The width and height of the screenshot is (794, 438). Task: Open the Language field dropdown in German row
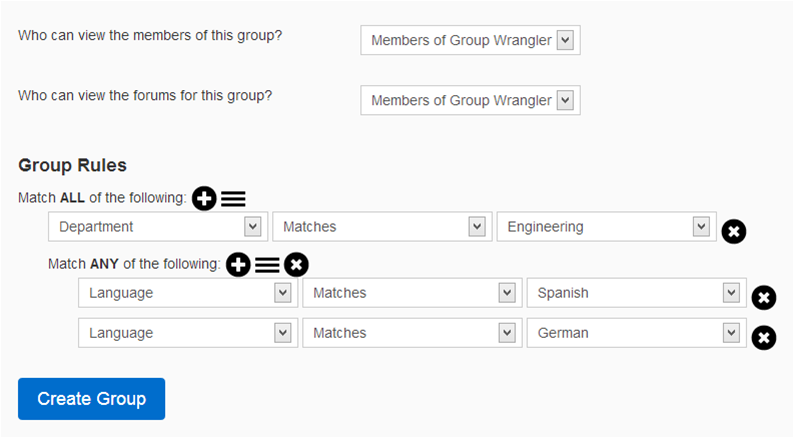coord(188,333)
